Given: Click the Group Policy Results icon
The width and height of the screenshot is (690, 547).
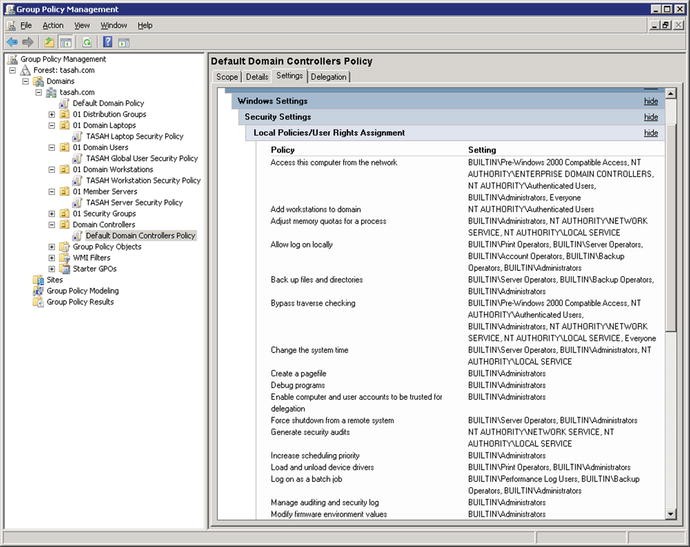Looking at the screenshot, I should tap(39, 302).
